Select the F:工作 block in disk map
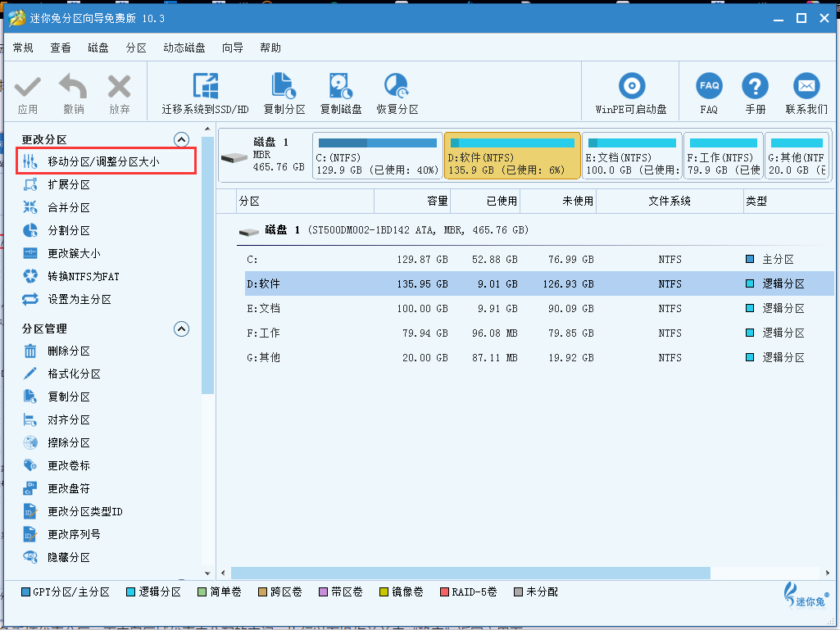This screenshot has width=840, height=630. pos(724,156)
